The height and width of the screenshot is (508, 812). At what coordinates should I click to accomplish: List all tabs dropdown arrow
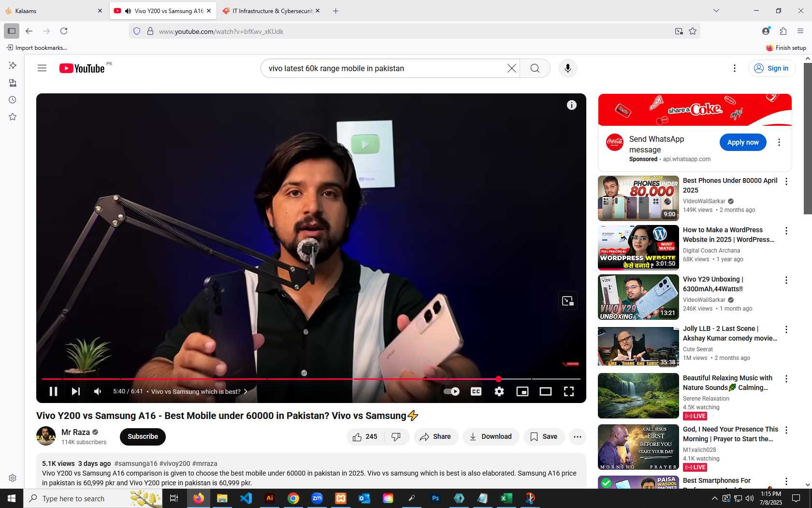[716, 11]
